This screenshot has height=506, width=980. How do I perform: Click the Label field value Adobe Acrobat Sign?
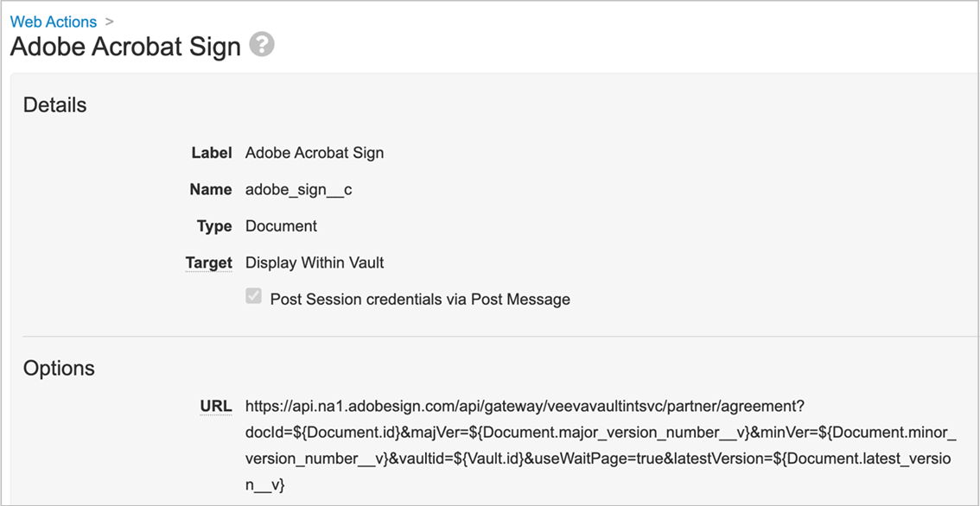click(x=314, y=152)
